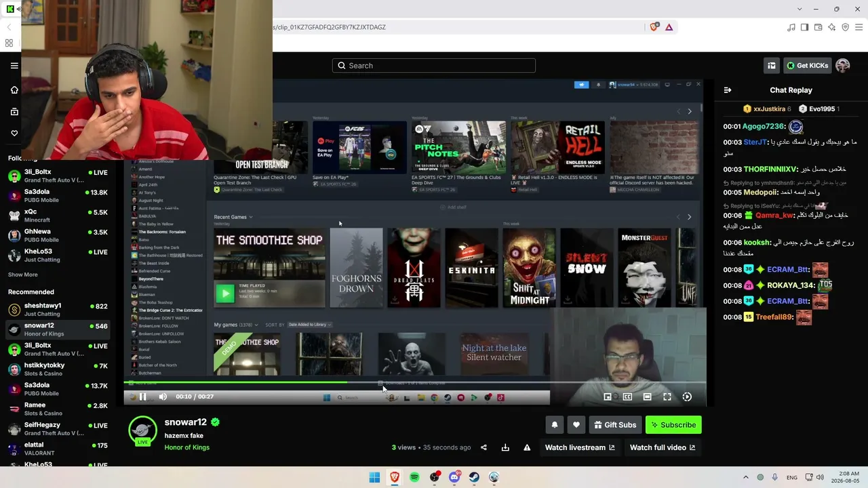The height and width of the screenshot is (488, 868).
Task: Click the snowar12 channel avatar
Action: [x=142, y=431]
